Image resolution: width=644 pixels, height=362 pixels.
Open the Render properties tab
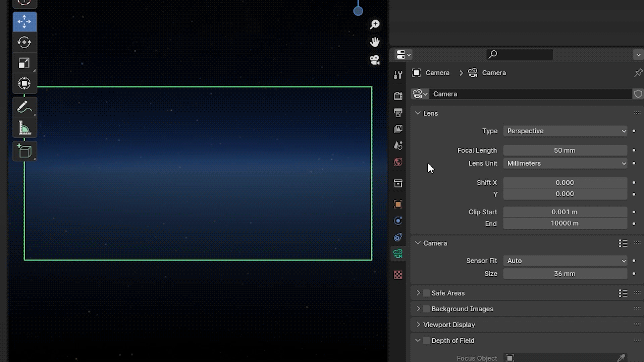398,96
